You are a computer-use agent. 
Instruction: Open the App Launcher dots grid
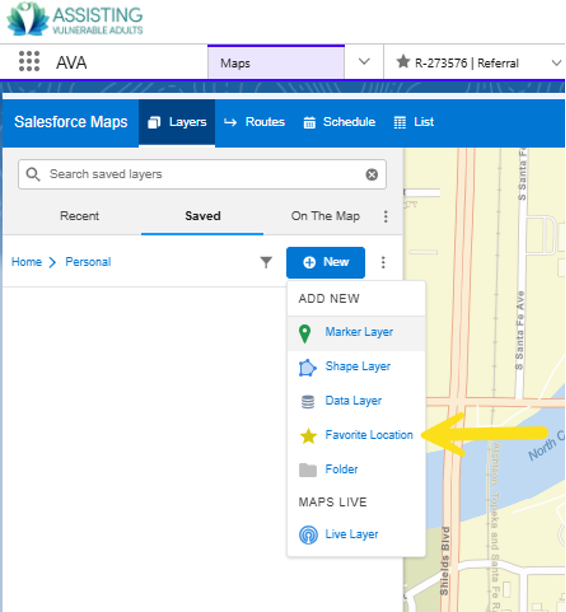pos(29,62)
